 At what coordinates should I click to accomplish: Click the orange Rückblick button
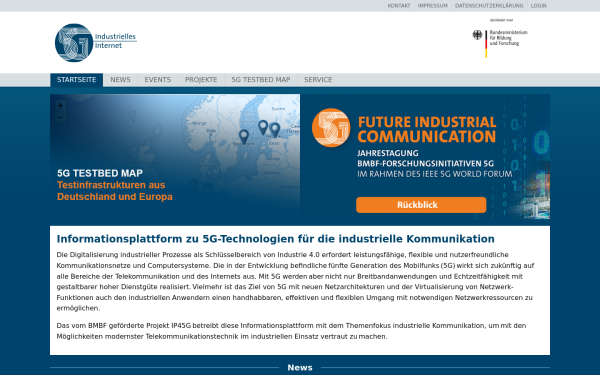tap(421, 205)
